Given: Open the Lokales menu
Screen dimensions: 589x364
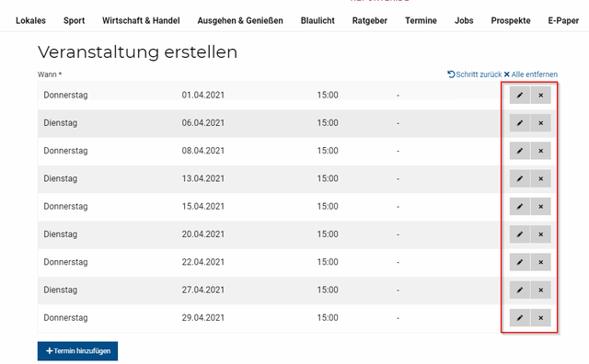Looking at the screenshot, I should (30, 20).
